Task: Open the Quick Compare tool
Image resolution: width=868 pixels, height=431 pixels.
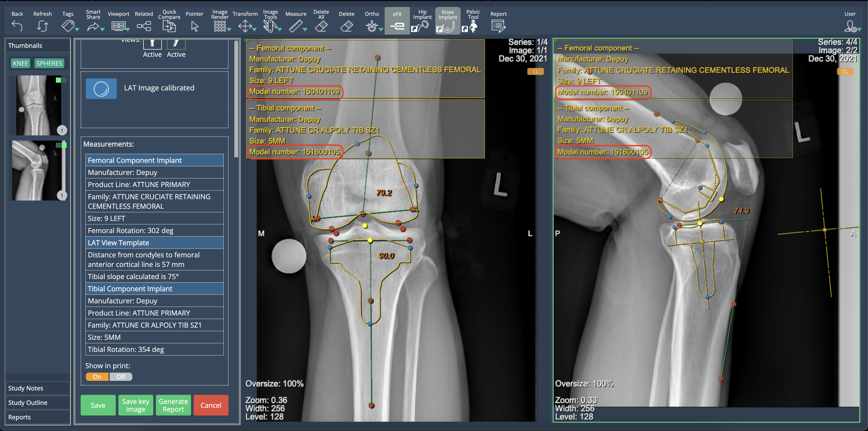Action: [169, 26]
